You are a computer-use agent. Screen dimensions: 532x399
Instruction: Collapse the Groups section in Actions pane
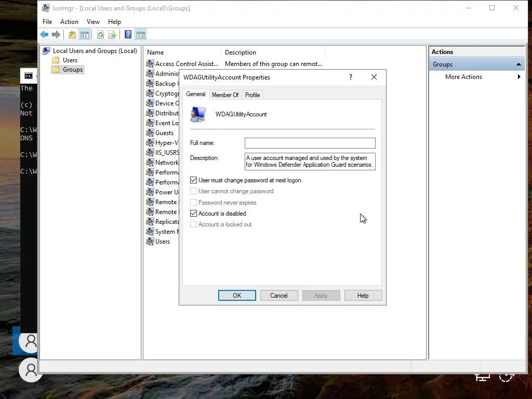[x=518, y=64]
